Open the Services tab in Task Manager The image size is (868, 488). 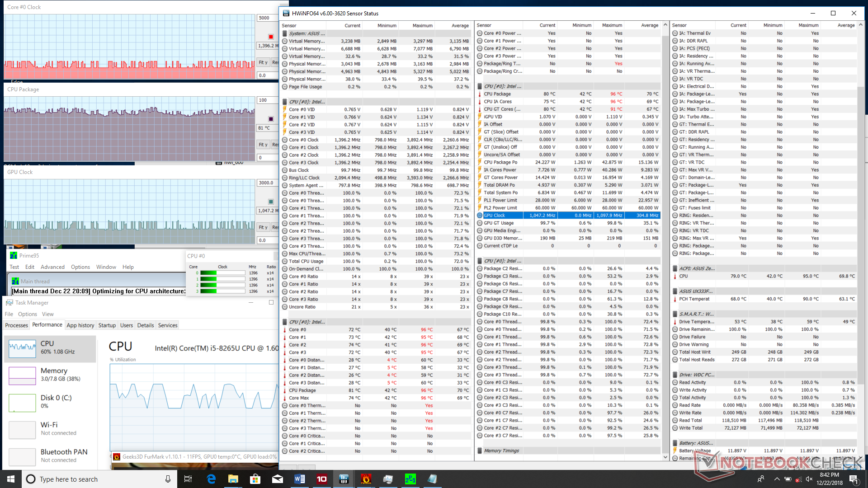point(168,325)
